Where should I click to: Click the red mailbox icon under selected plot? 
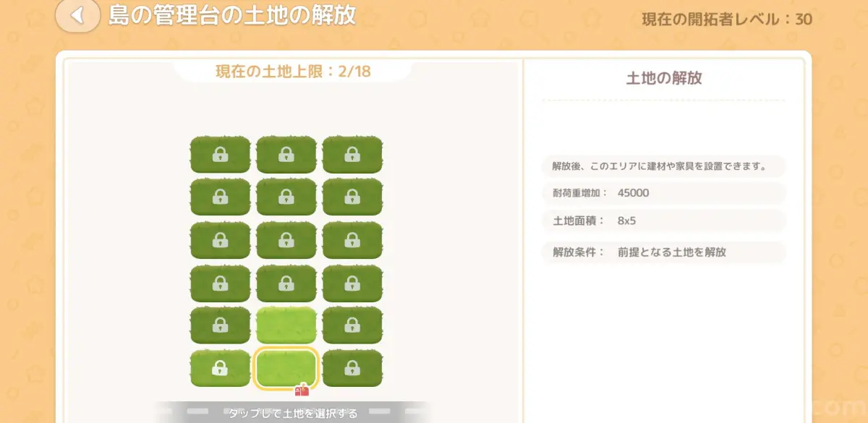coord(302,390)
